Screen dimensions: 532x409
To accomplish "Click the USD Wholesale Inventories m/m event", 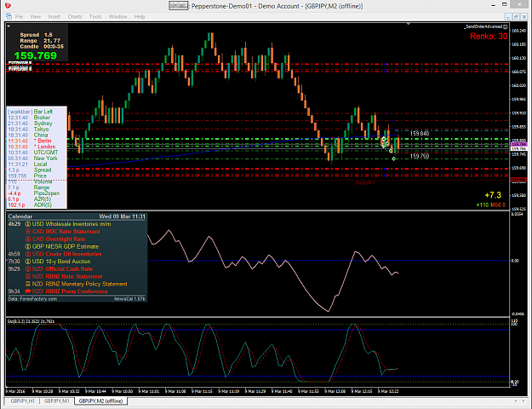I will [72, 224].
